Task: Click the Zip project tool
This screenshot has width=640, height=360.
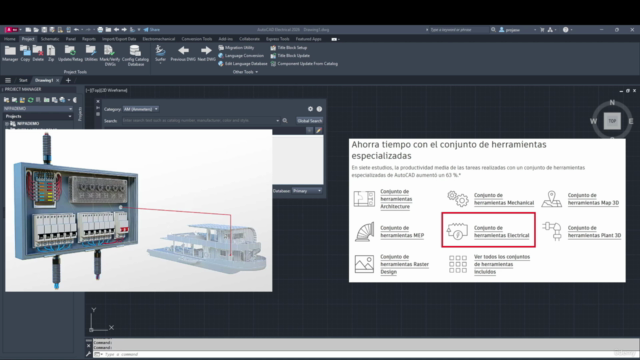Action: pyautogui.click(x=51, y=53)
